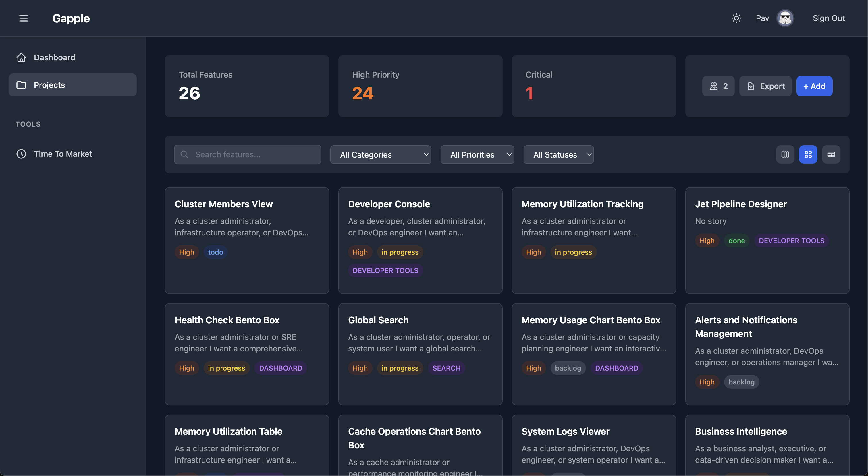Click the search magnifier in the features search bar
The width and height of the screenshot is (868, 476).
184,154
